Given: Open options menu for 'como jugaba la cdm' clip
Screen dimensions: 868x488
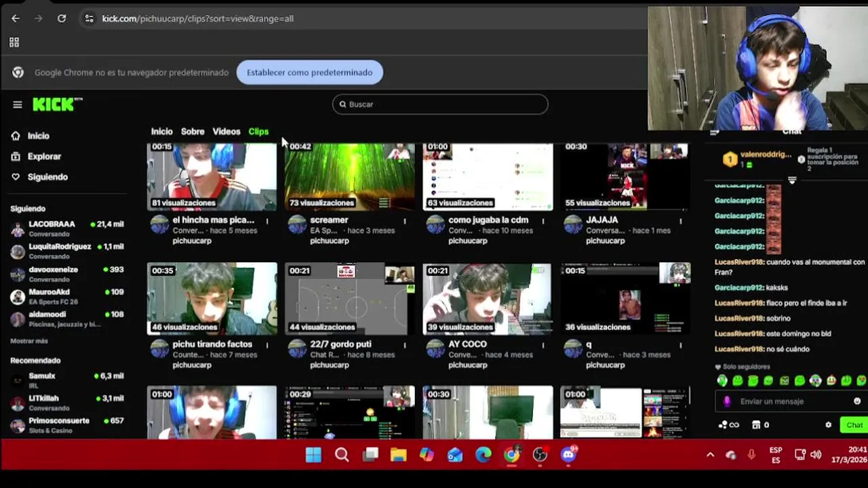Looking at the screenshot, I should click(x=542, y=221).
